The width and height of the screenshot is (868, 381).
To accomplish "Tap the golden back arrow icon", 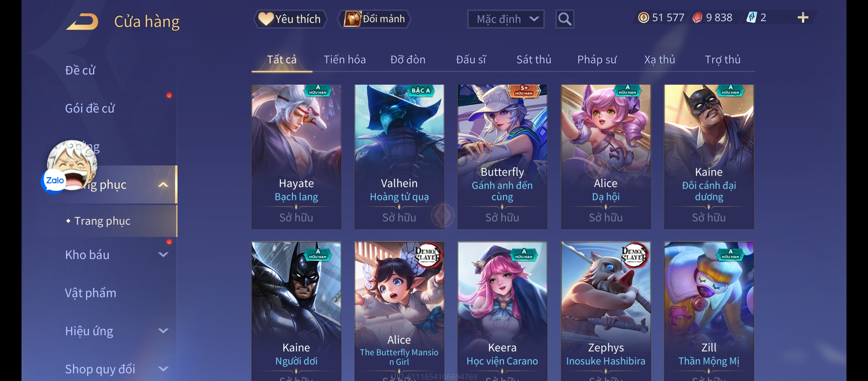I will tap(82, 22).
